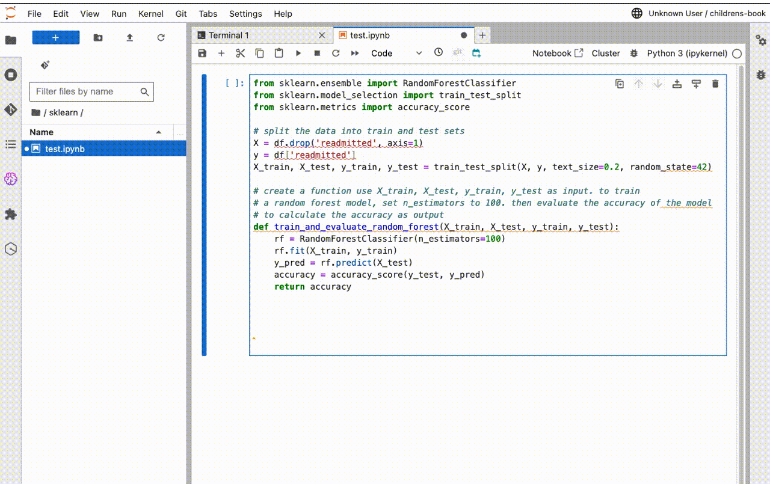
Task: Click the blue cell collapser bar
Action: pyautogui.click(x=204, y=214)
